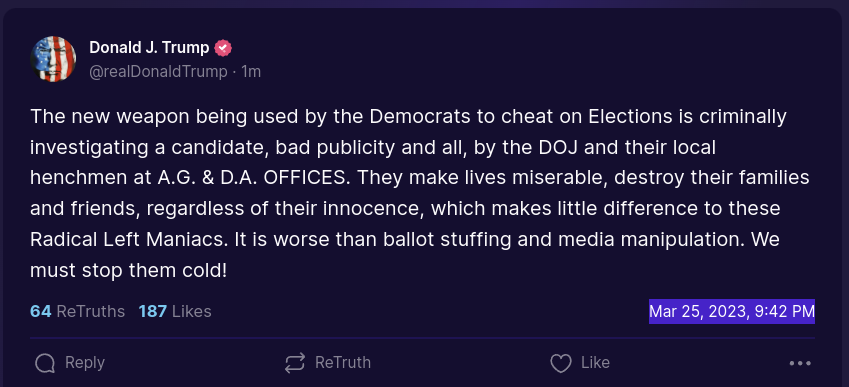Screen dimensions: 849x387
Task: Click the Reply speech bubble icon
Action: pyautogui.click(x=45, y=363)
